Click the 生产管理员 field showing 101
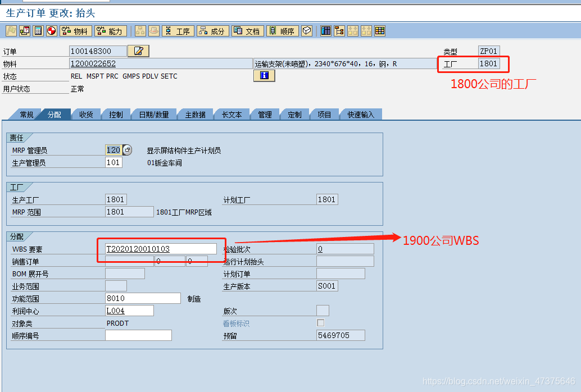This screenshot has height=392, width=581. tap(114, 162)
